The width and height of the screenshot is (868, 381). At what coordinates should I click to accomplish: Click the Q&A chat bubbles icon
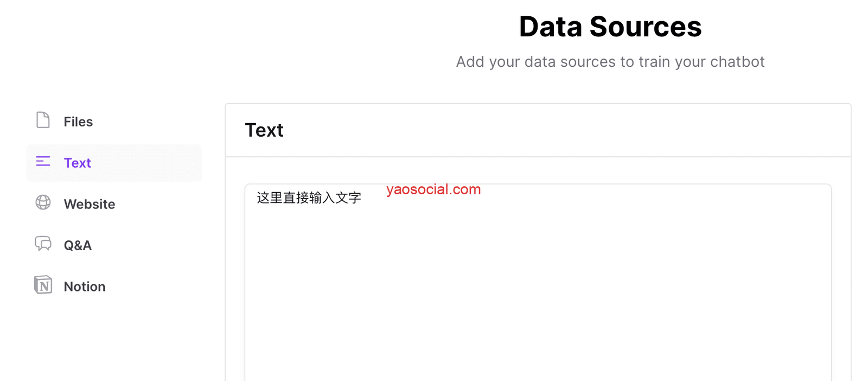43,244
